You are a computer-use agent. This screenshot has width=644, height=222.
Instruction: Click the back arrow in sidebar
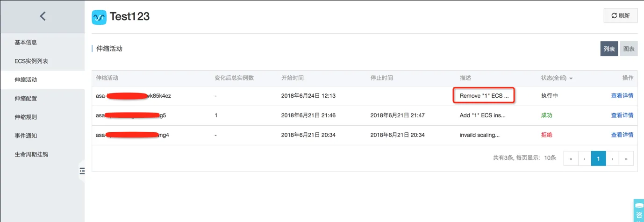[43, 16]
